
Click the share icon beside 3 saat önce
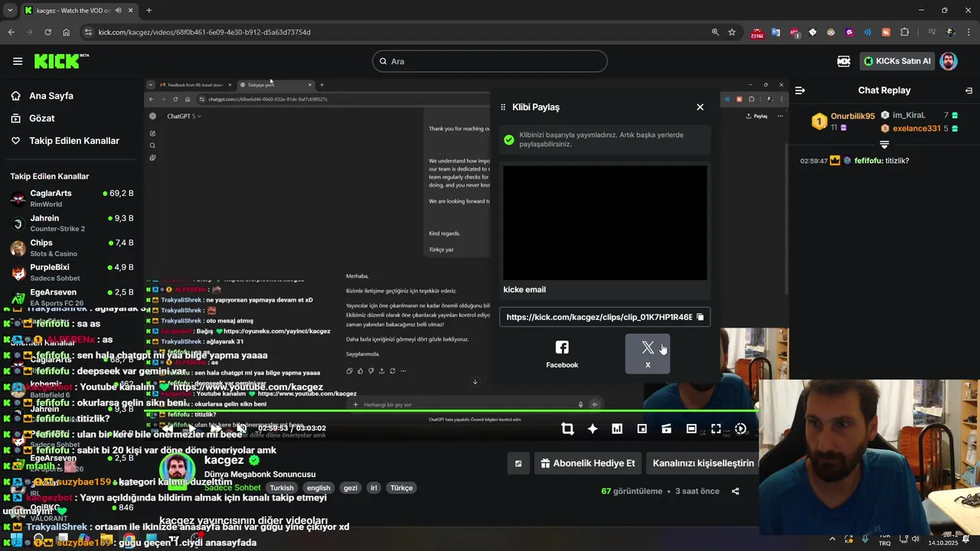(735, 491)
